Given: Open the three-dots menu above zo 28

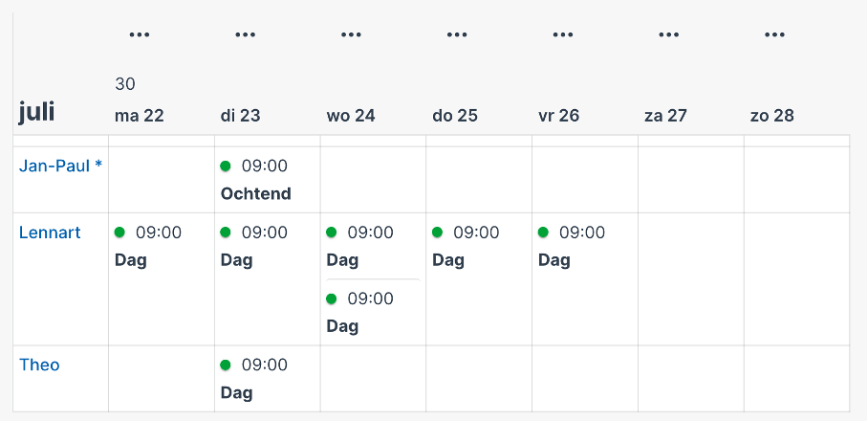Looking at the screenshot, I should pos(774,34).
